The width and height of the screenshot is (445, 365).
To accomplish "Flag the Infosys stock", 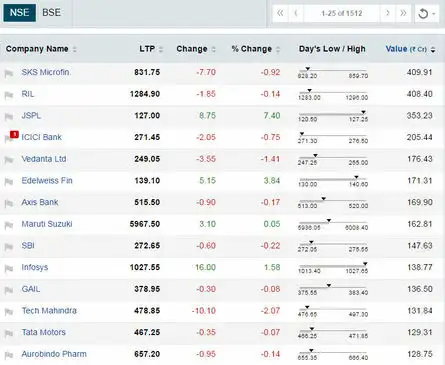I will [9, 268].
